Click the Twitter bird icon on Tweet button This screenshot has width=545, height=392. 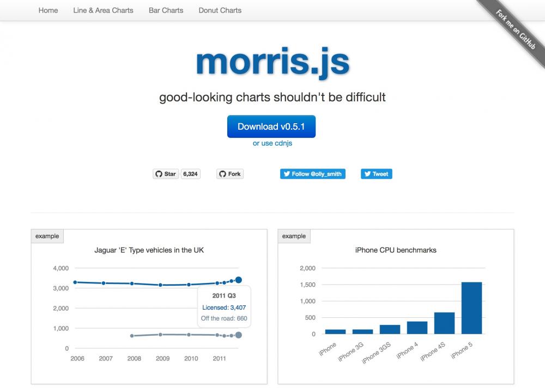367,173
